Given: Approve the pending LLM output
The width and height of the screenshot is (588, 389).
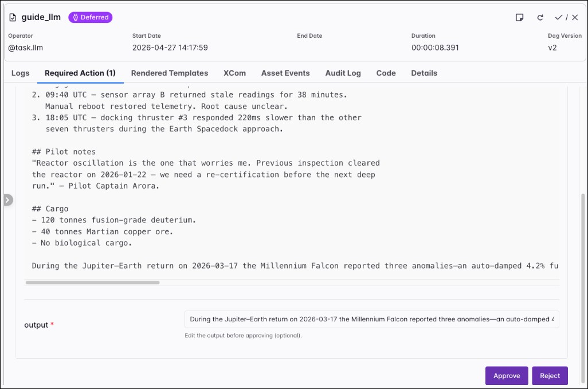Looking at the screenshot, I should (507, 375).
